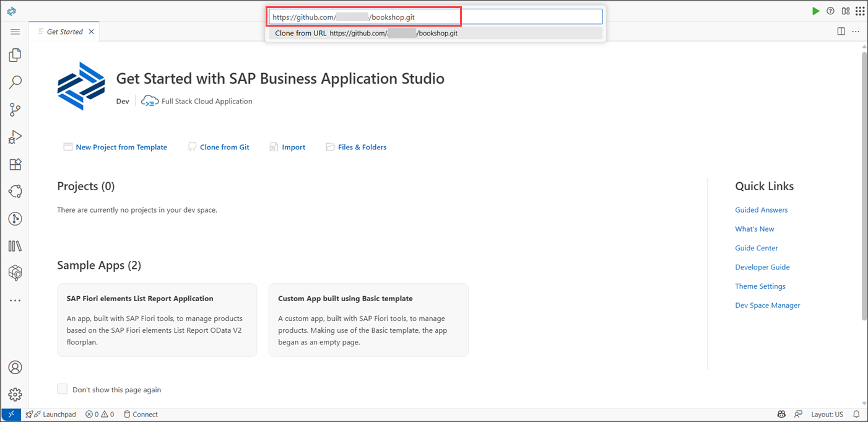Open the Customize Layout icon
Viewport: 868px width, 422px height.
tap(845, 11)
